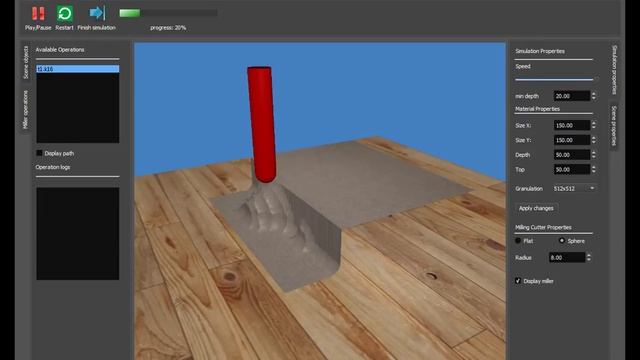Screen dimensions: 640x360
Task: Click the red milling cutter in the viewport
Action: point(262,124)
